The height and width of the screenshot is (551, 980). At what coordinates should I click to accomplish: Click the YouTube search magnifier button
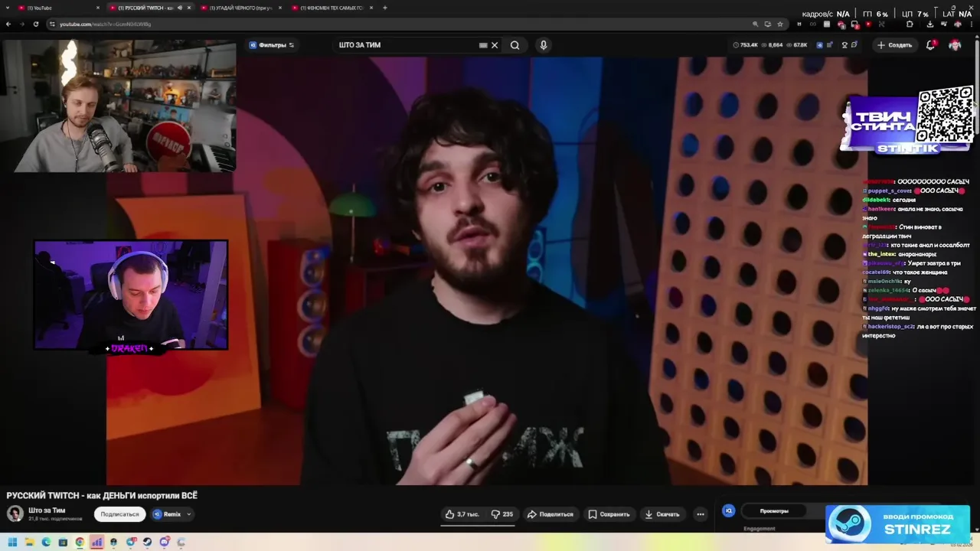tap(514, 45)
